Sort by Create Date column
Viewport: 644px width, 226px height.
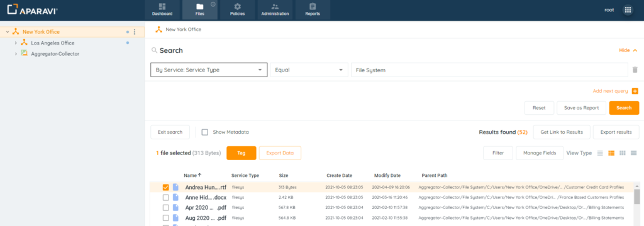[339, 175]
